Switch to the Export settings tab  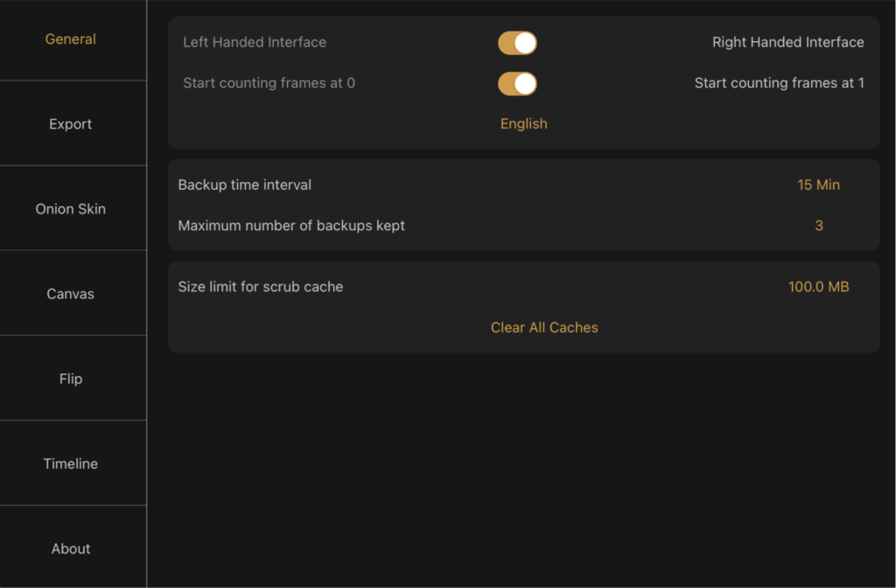71,124
